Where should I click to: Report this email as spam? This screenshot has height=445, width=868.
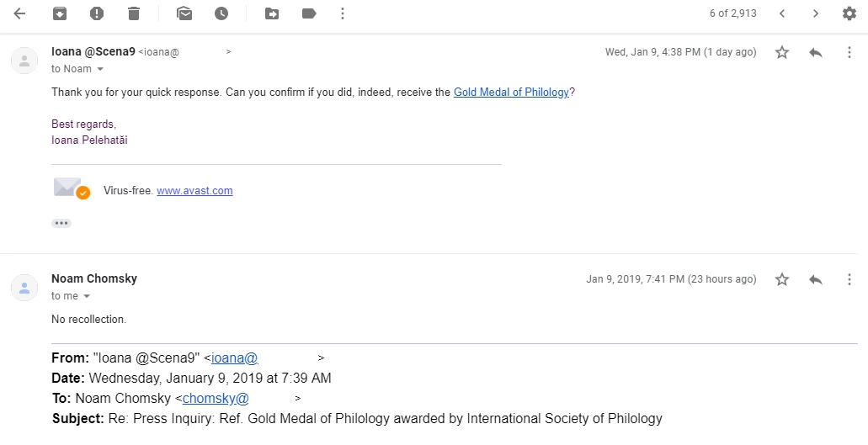tap(97, 13)
